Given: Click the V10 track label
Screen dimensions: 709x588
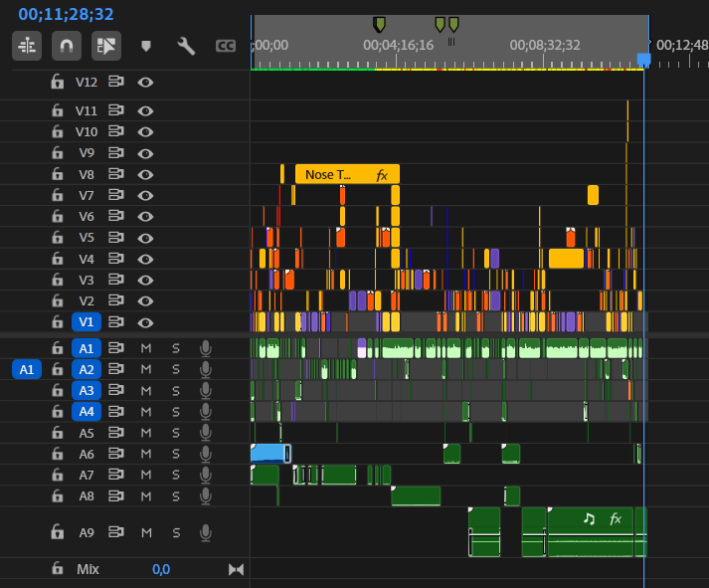Looking at the screenshot, I should [86, 131].
